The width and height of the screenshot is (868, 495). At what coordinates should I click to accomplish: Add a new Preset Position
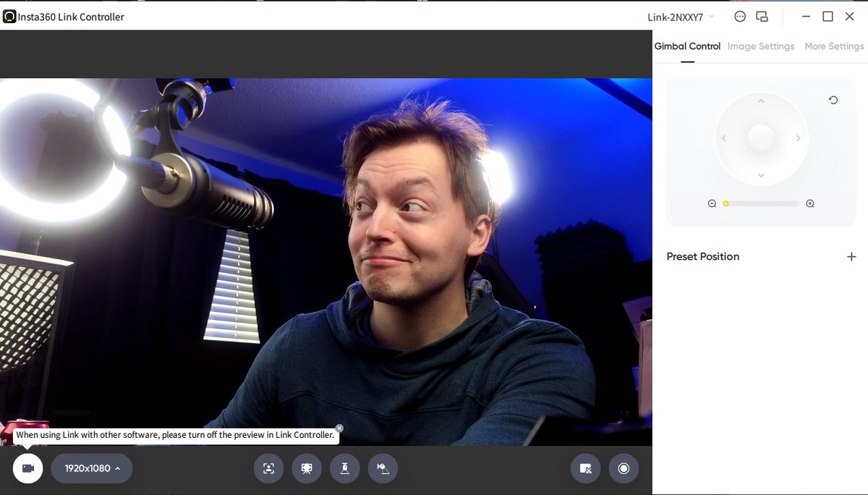click(851, 256)
